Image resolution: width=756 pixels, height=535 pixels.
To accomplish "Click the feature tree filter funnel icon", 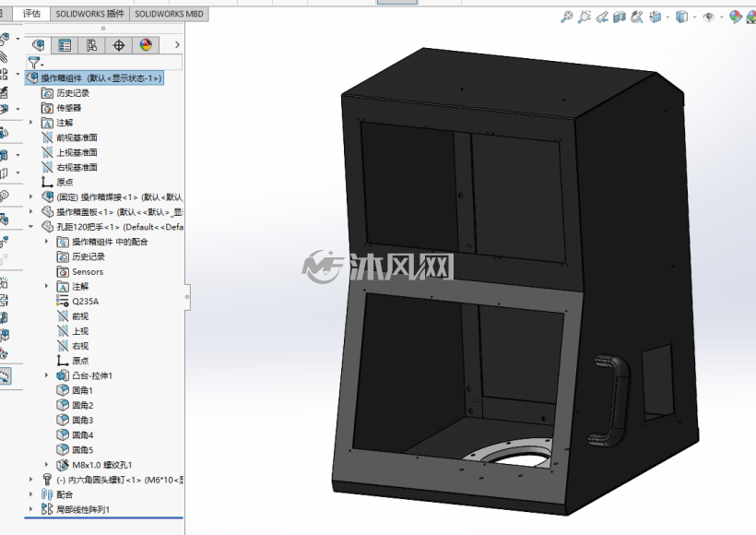I will click(34, 62).
